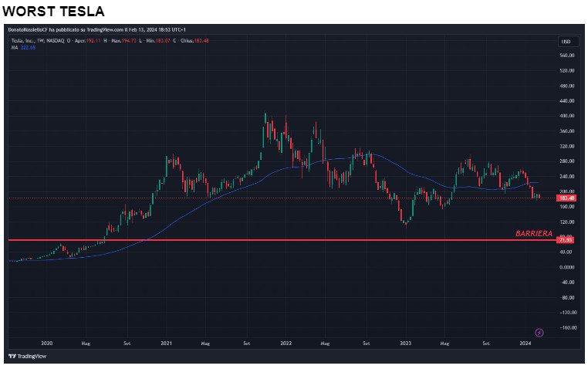Click the 2023 label on time axis
The image size is (588, 369).
pos(405,343)
